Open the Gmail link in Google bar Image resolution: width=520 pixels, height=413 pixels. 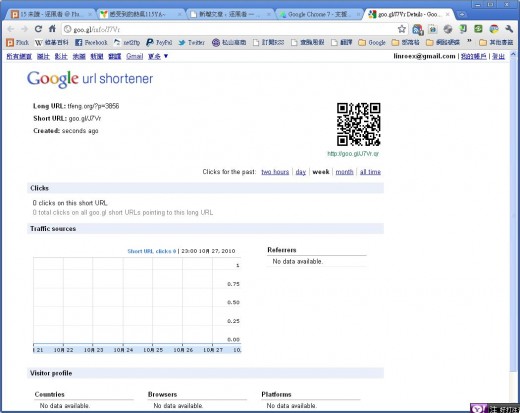click(x=135, y=56)
